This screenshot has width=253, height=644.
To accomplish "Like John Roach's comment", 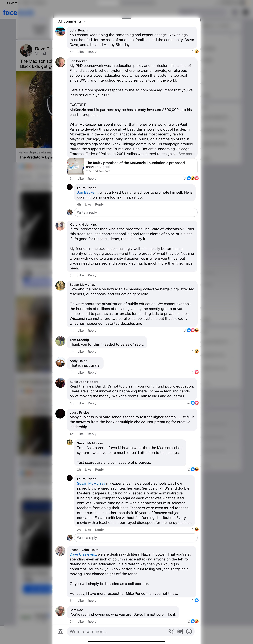I will (81, 52).
